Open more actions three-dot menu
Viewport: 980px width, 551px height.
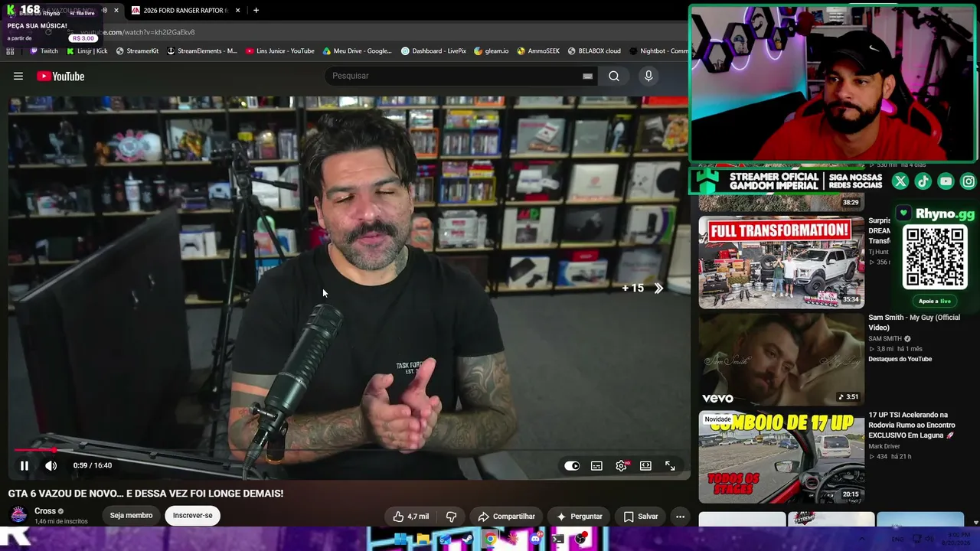click(680, 517)
